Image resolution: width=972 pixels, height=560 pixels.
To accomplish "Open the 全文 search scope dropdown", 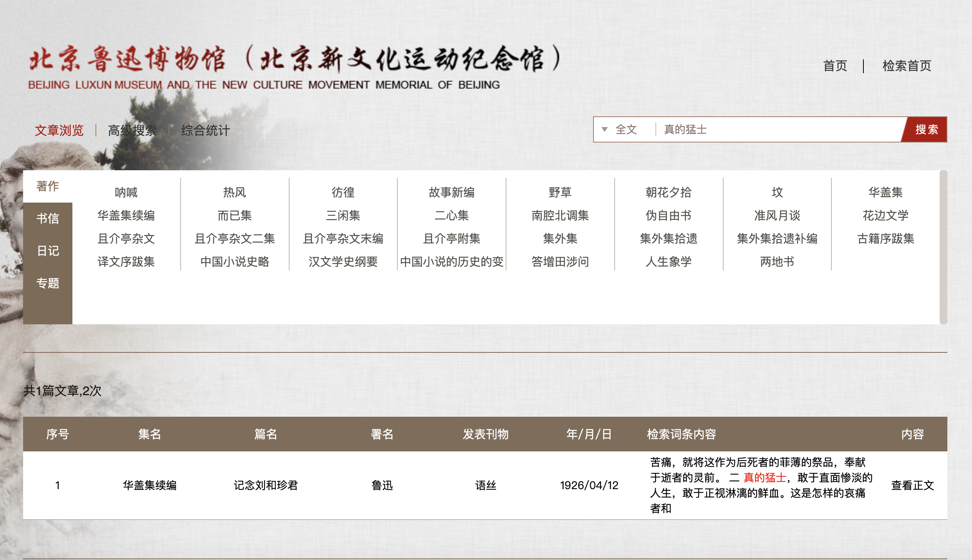I will pos(621,129).
